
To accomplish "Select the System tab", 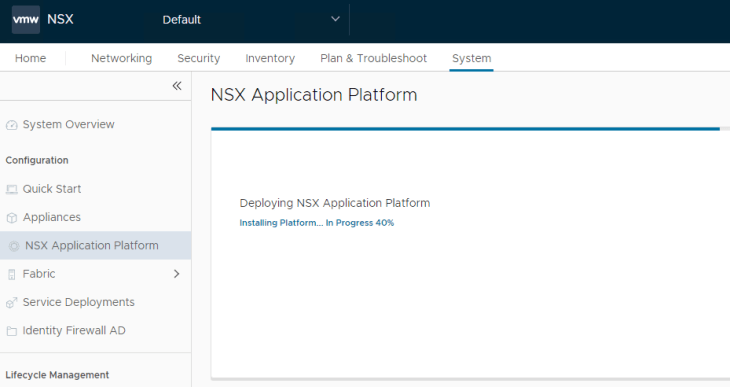I will click(x=472, y=58).
